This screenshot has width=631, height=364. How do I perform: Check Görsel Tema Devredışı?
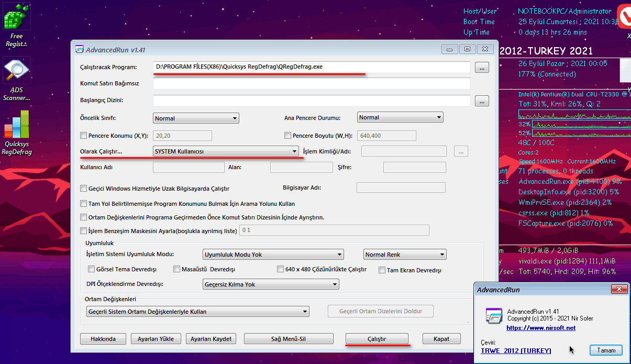coord(92,270)
